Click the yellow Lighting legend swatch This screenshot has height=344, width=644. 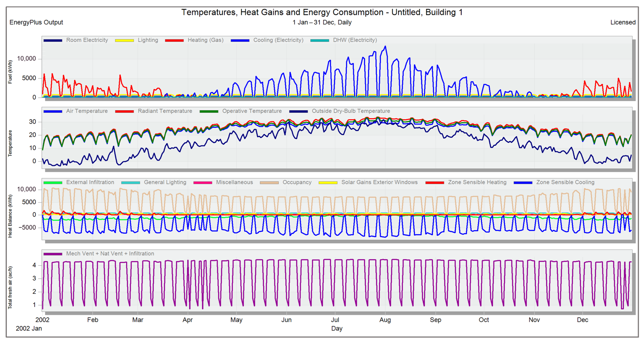[124, 40]
